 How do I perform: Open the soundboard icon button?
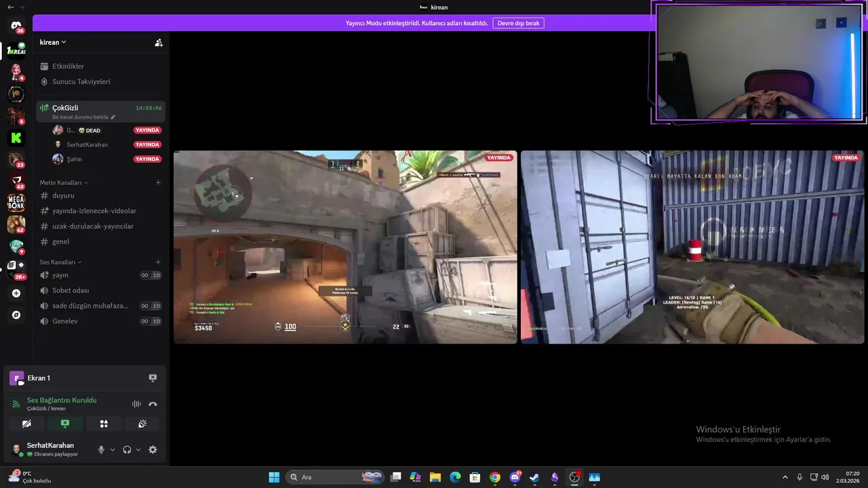(x=142, y=424)
